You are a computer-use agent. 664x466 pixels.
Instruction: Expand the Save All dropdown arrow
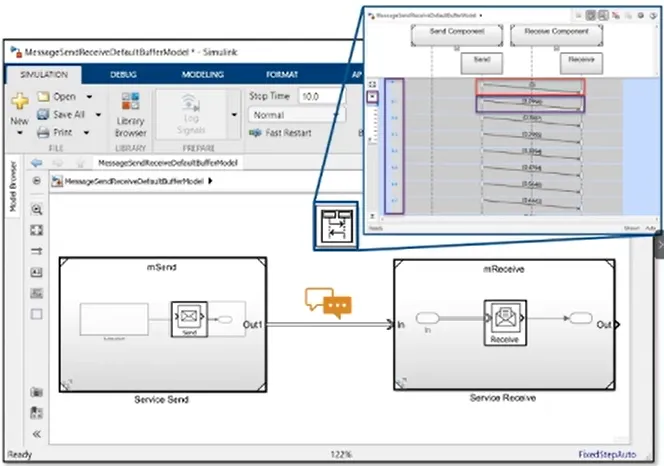[98, 114]
